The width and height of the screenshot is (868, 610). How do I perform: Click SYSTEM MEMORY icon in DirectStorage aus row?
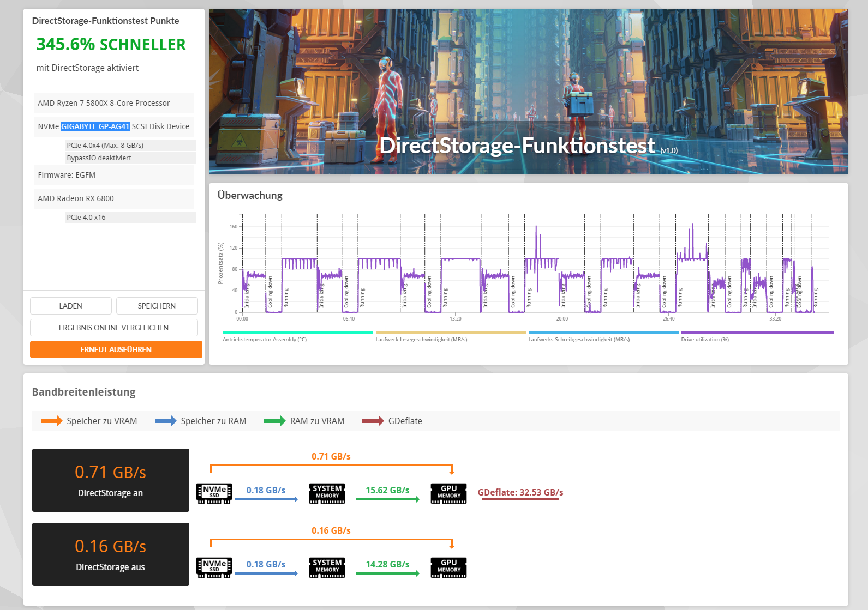coord(327,567)
